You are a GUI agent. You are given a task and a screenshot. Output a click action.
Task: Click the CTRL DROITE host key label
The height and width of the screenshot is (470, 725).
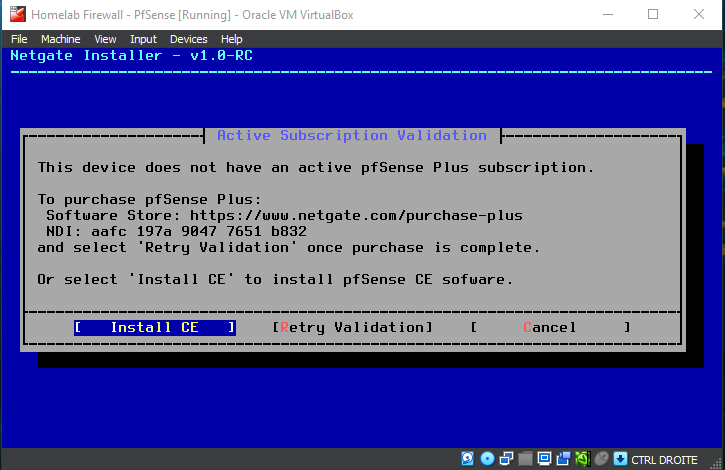tap(664, 460)
